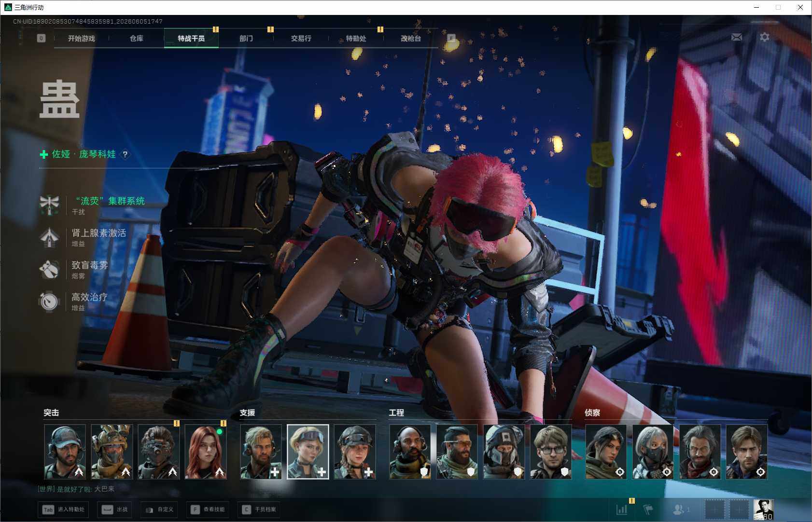Pick the 突击 operator with eye optic device
This screenshot has height=522, width=812.
click(x=159, y=452)
